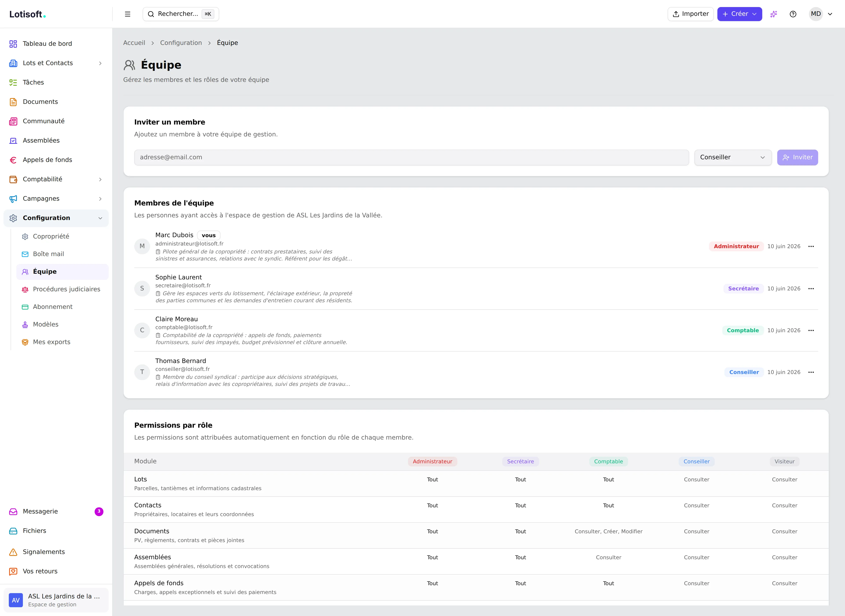The width and height of the screenshot is (845, 616).
Task: Click the Messagerie unread badge 3
Action: pos(99,511)
